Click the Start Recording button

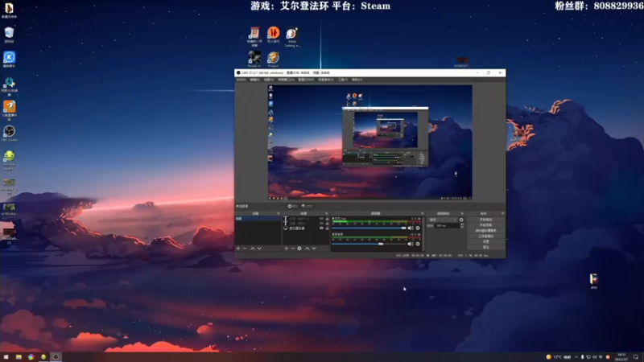pyautogui.click(x=486, y=225)
